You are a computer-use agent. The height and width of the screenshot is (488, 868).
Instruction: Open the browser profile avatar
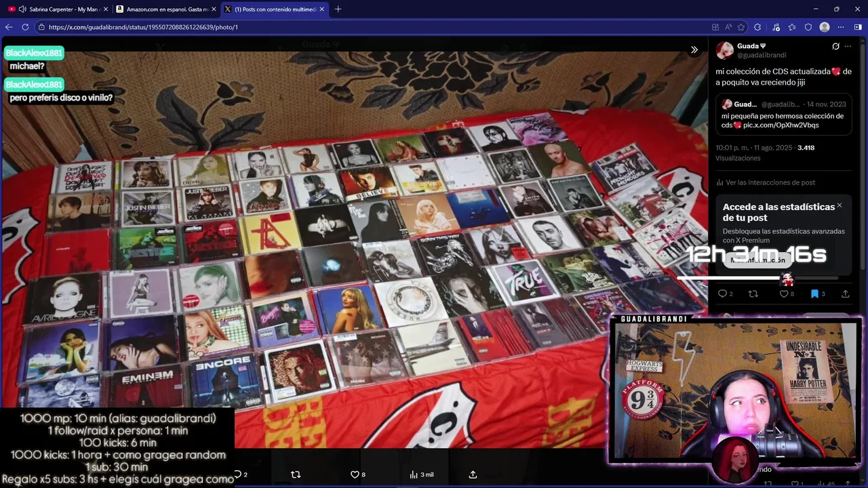pos(825,27)
